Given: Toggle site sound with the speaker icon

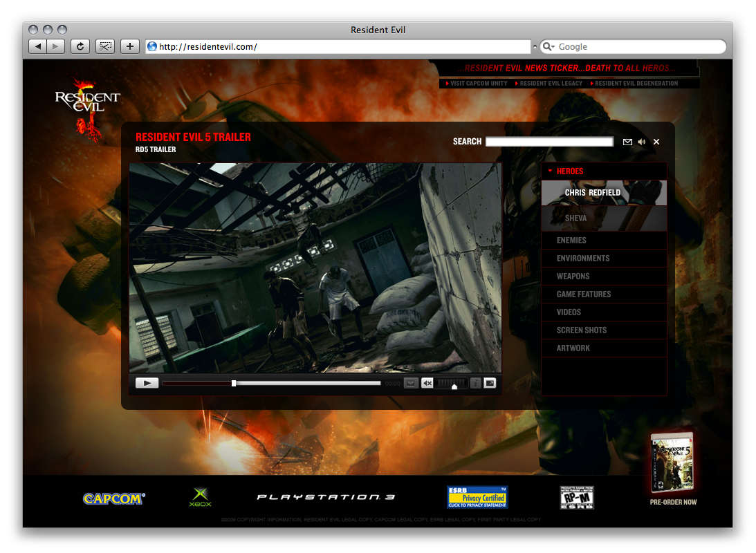Looking at the screenshot, I should pyautogui.click(x=642, y=142).
